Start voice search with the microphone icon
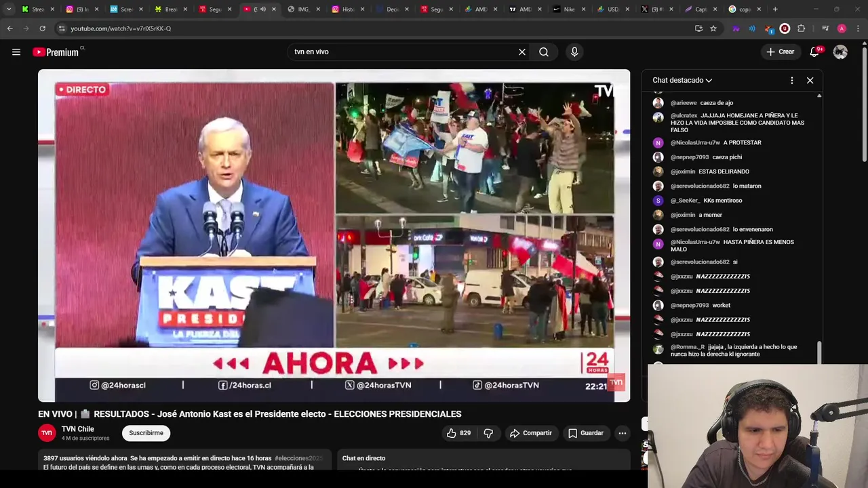868x488 pixels. (574, 52)
